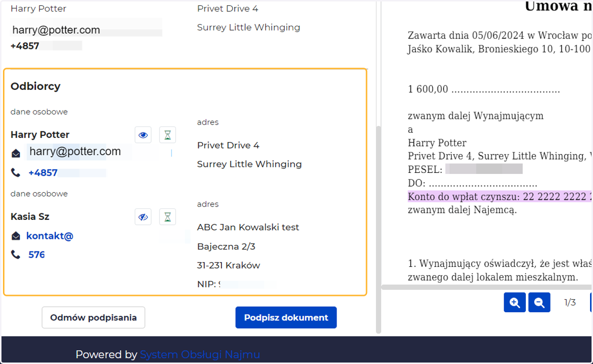Toggle the eye icon next to Harry Potter
This screenshot has height=364, width=593.
pyautogui.click(x=143, y=135)
